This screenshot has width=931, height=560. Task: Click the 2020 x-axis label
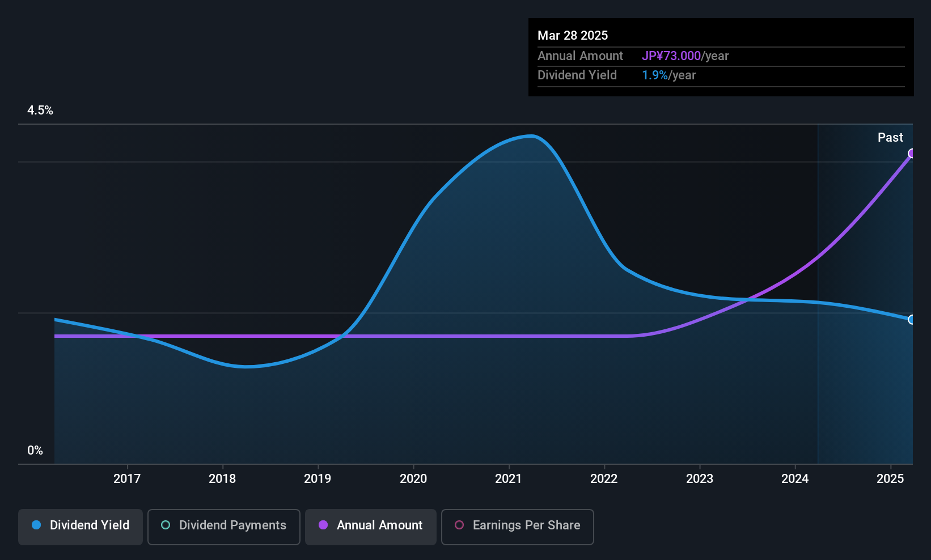point(413,478)
